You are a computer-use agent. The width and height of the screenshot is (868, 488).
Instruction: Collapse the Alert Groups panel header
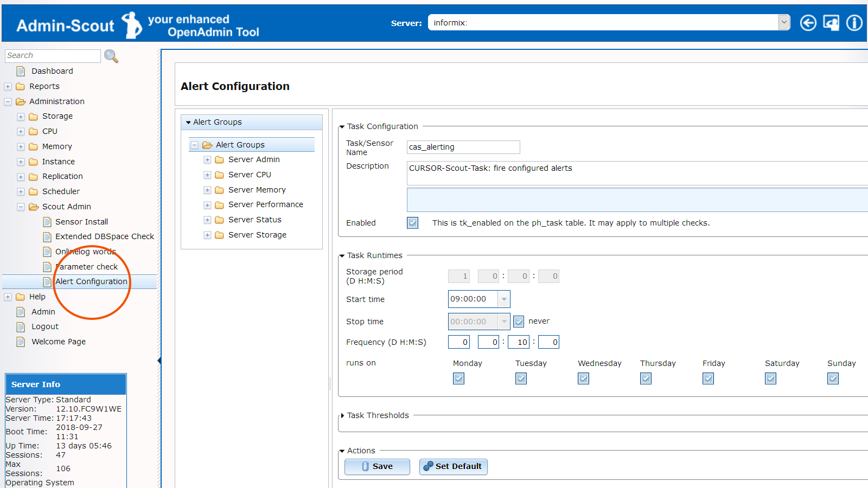252,122
